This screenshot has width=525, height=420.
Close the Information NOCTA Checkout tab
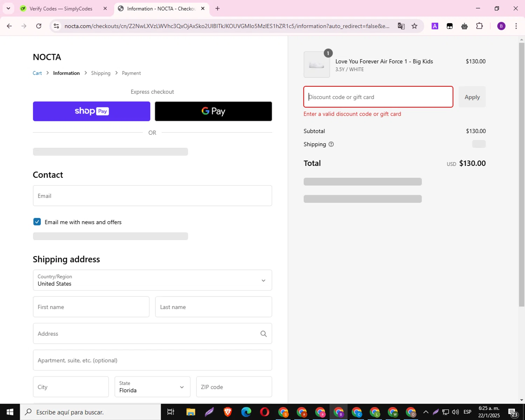[203, 8]
